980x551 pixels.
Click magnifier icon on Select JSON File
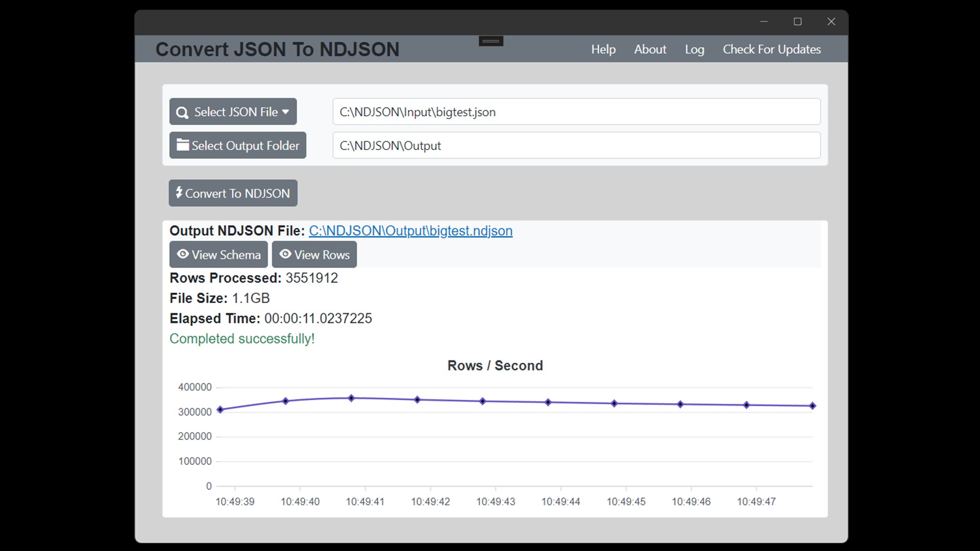click(182, 112)
